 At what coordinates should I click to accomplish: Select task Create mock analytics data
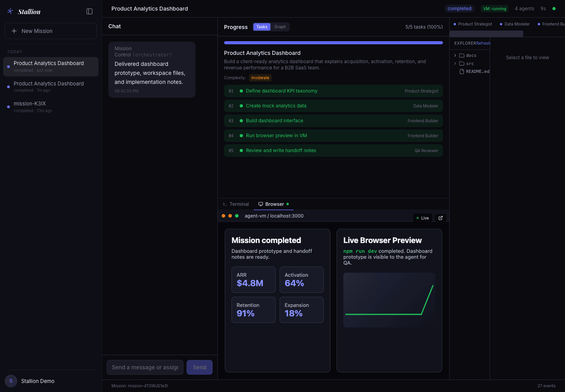tap(334, 106)
